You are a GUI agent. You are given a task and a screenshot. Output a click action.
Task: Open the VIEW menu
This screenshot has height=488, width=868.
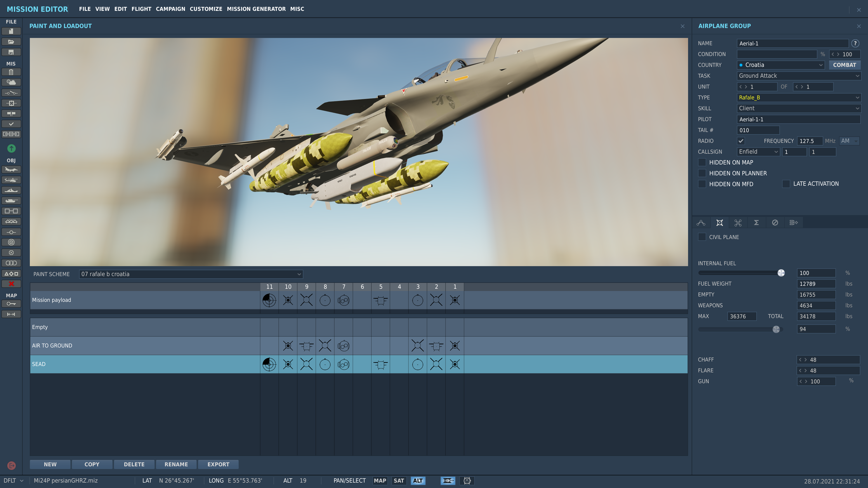[x=102, y=9]
